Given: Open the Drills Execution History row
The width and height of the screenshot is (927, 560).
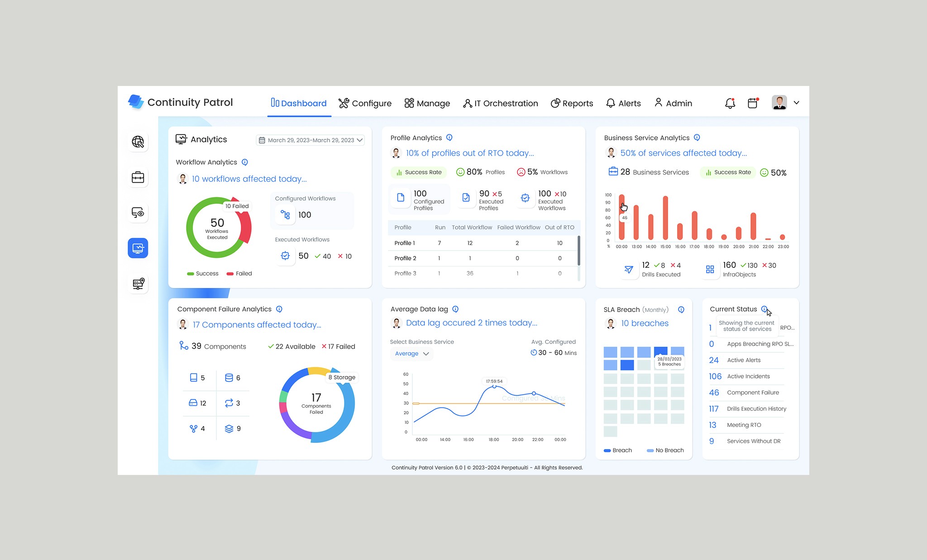Looking at the screenshot, I should [x=747, y=409].
